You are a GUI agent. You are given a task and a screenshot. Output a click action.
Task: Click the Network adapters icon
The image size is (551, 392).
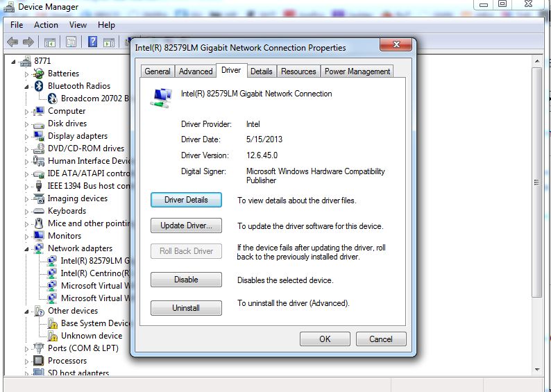pyautogui.click(x=38, y=248)
